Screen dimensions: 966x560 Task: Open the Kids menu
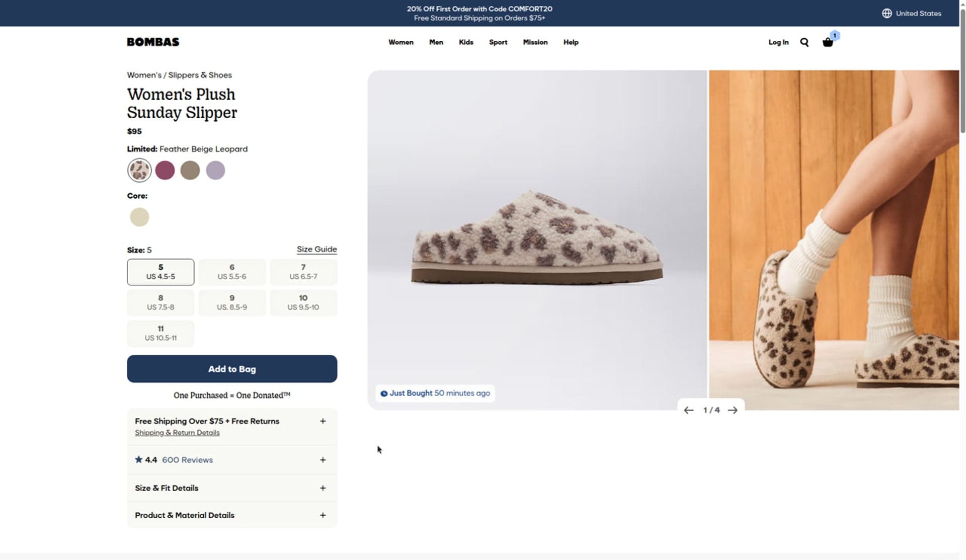[x=466, y=42]
